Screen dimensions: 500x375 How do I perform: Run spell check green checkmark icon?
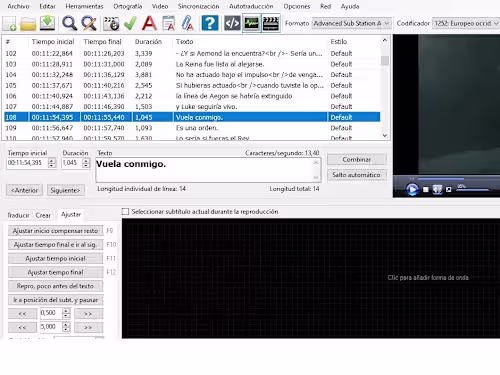[x=130, y=24]
